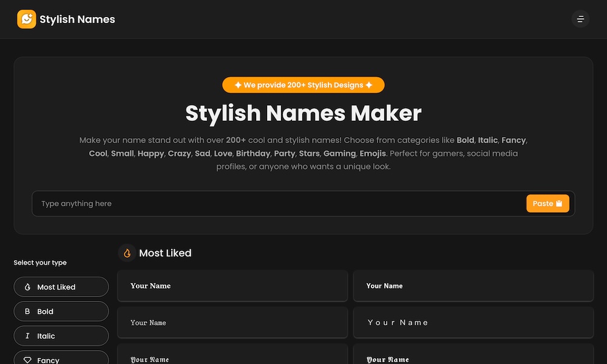Click the 'Stylish Names Maker' main heading
Image resolution: width=607 pixels, height=364 pixels.
(303, 113)
